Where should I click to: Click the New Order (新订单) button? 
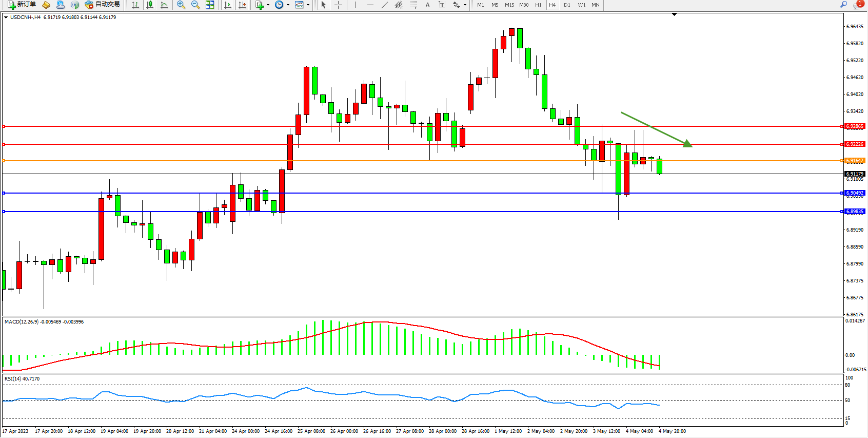click(22, 5)
